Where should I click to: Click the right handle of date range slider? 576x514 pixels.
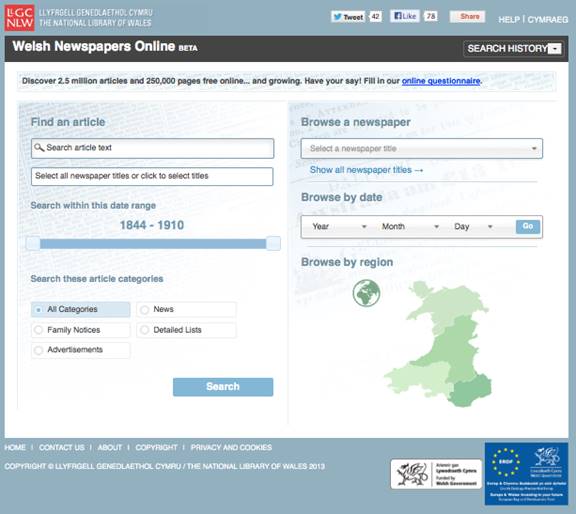click(x=273, y=243)
